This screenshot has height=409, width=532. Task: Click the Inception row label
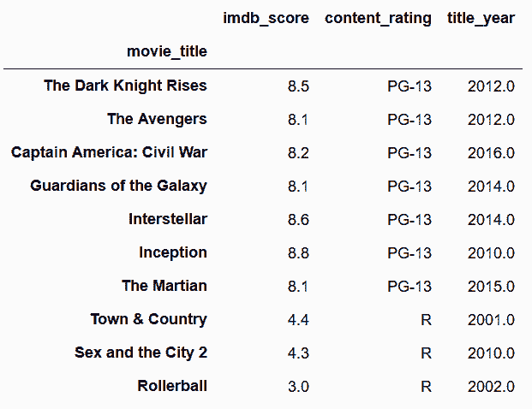coord(173,252)
